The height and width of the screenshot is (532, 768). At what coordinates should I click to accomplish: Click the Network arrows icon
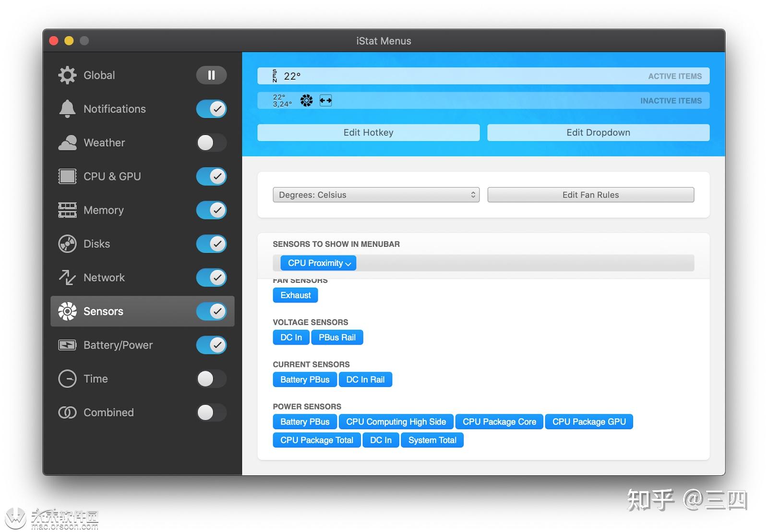pyautogui.click(x=67, y=278)
